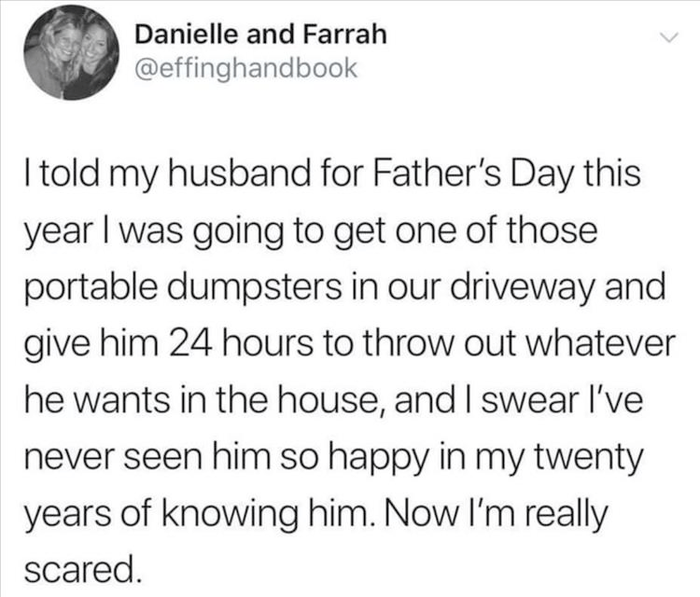Screen dimensions: 700x597
Task: Visit the @effinghandbook handle link
Action: point(246,70)
